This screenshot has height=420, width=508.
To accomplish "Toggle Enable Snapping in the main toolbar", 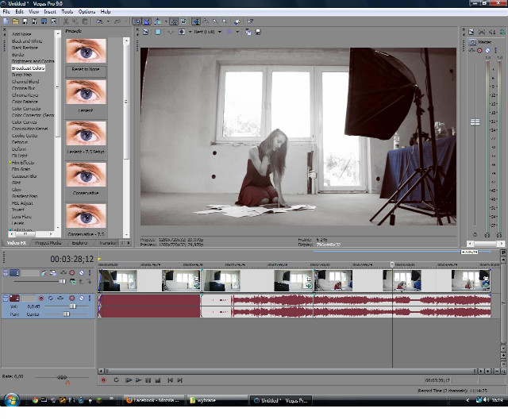I will pos(137,21).
